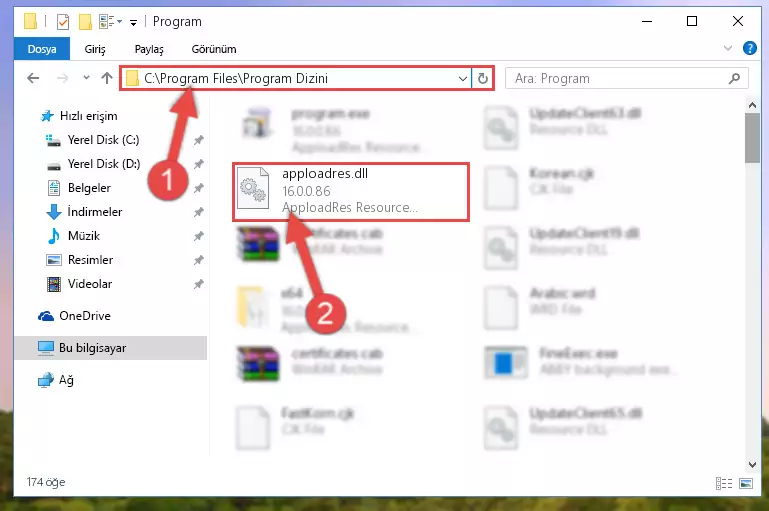
Task: Expand the ribbon with the chevron
Action: (x=728, y=48)
